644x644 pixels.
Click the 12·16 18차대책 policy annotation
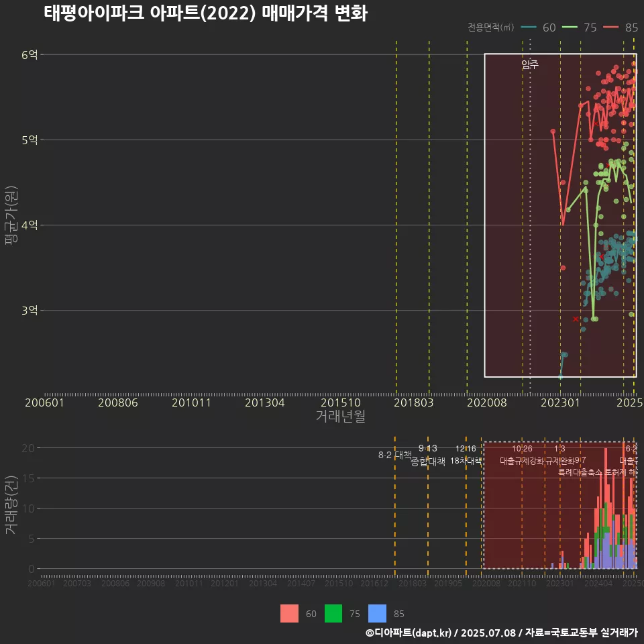466,455
